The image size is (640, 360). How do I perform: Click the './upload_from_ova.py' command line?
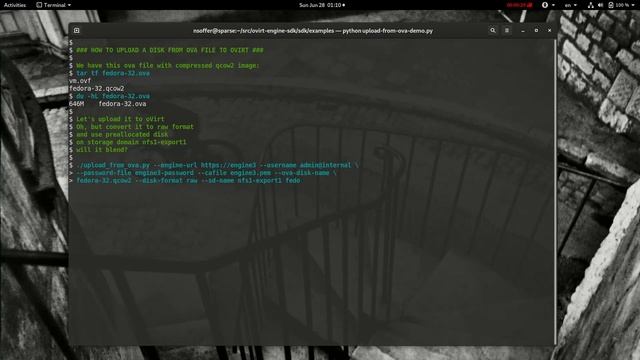pyautogui.click(x=217, y=165)
